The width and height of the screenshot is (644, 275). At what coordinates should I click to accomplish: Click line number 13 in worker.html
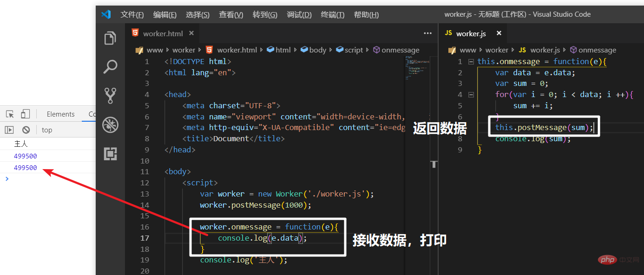[145, 194]
